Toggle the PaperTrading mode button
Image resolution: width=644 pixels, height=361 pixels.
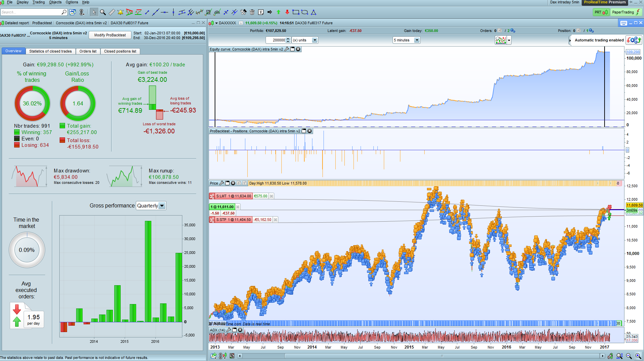pyautogui.click(x=626, y=12)
